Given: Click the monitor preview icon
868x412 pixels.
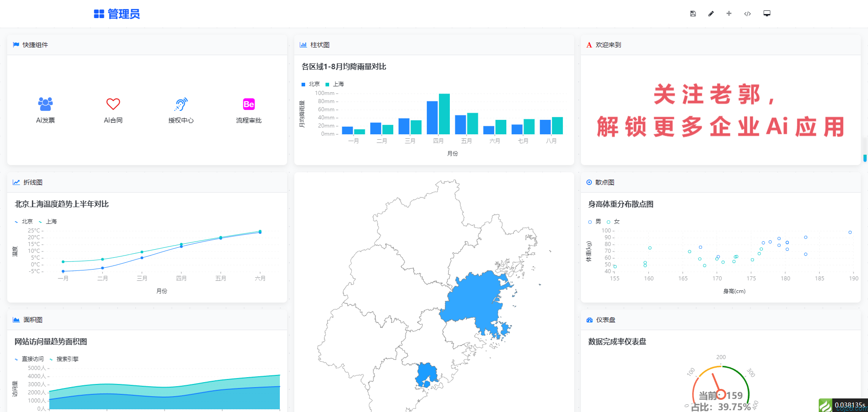Looking at the screenshot, I should click(x=767, y=14).
